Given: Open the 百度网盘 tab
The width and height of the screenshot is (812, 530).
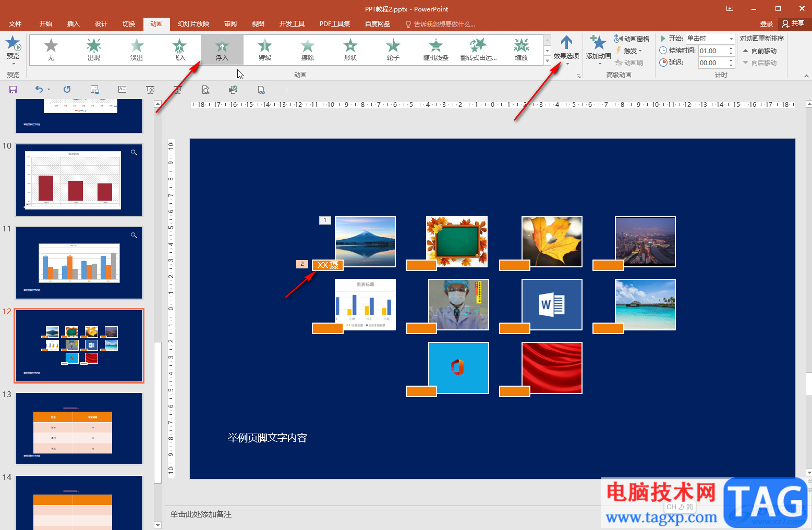Looking at the screenshot, I should point(378,24).
